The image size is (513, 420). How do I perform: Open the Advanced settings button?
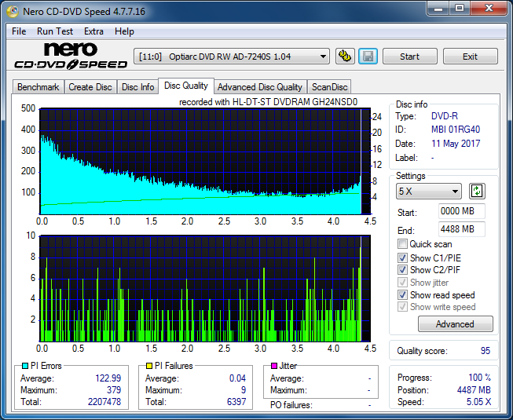pos(455,324)
